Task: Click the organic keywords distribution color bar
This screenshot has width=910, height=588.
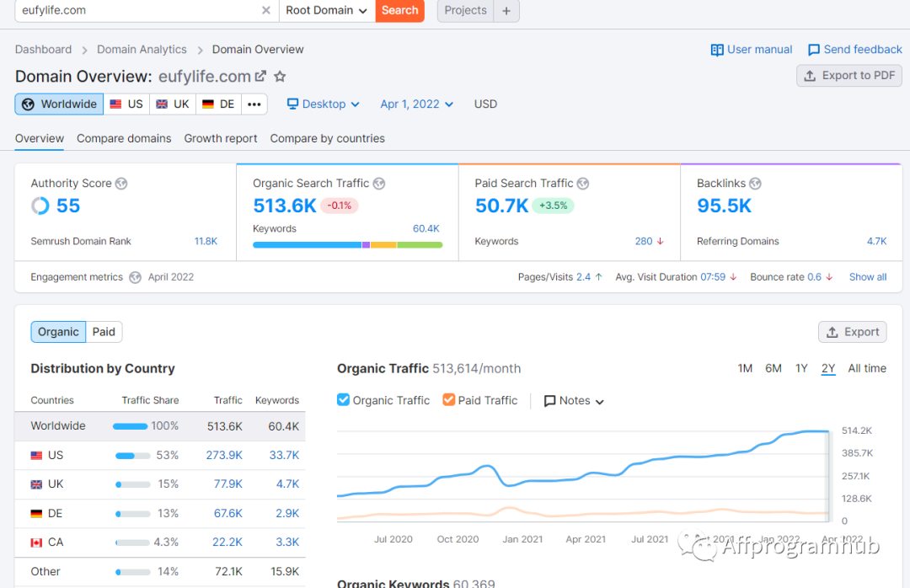Action: point(348,245)
